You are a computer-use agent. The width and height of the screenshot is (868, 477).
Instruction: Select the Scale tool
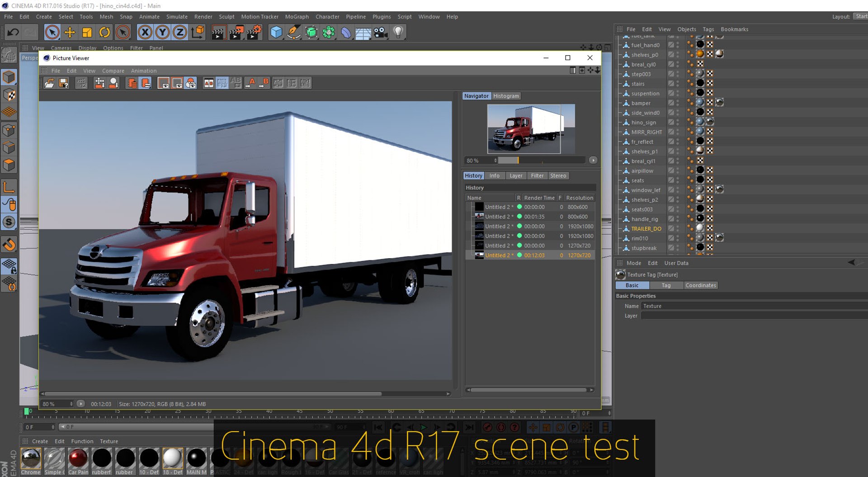[x=87, y=32]
